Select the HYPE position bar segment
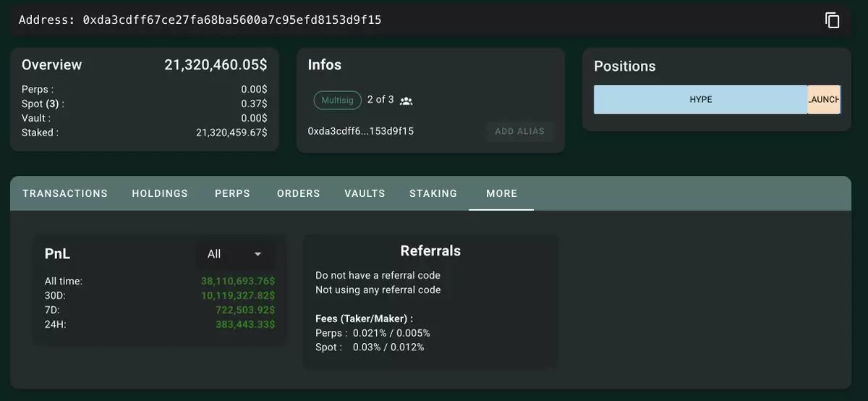Image resolution: width=868 pixels, height=401 pixels. tap(700, 100)
